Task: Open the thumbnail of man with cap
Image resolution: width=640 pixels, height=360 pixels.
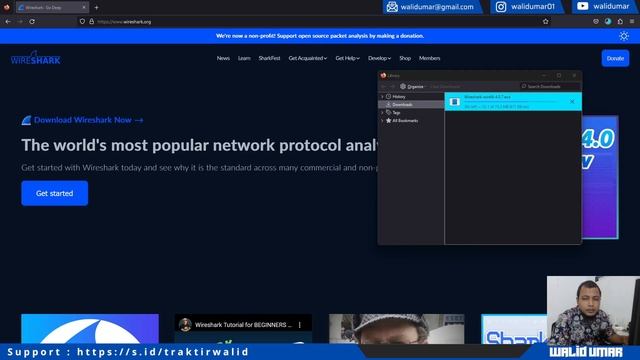Action: click(x=396, y=329)
